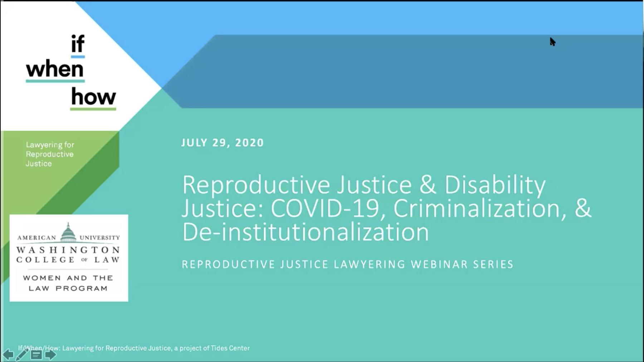Click the 'Lawyering for Reproductive Justice' label
The height and width of the screenshot is (362, 644).
tap(50, 154)
